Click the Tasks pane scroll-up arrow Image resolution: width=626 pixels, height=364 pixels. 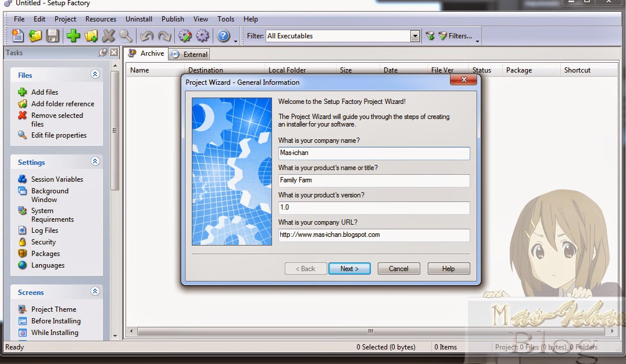pyautogui.click(x=115, y=66)
